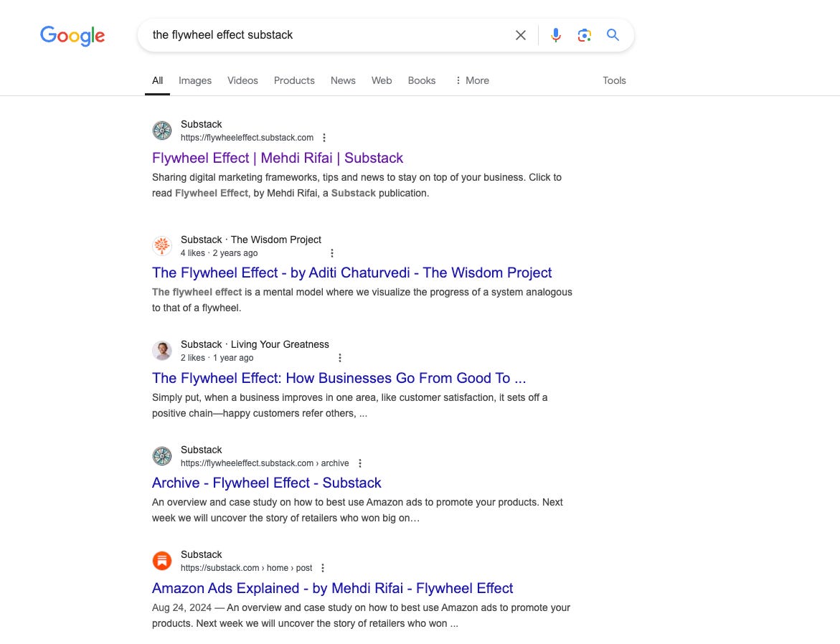Click the '4 likes · 2 years ago' text
Screen dimensions: 840x644
(x=219, y=253)
